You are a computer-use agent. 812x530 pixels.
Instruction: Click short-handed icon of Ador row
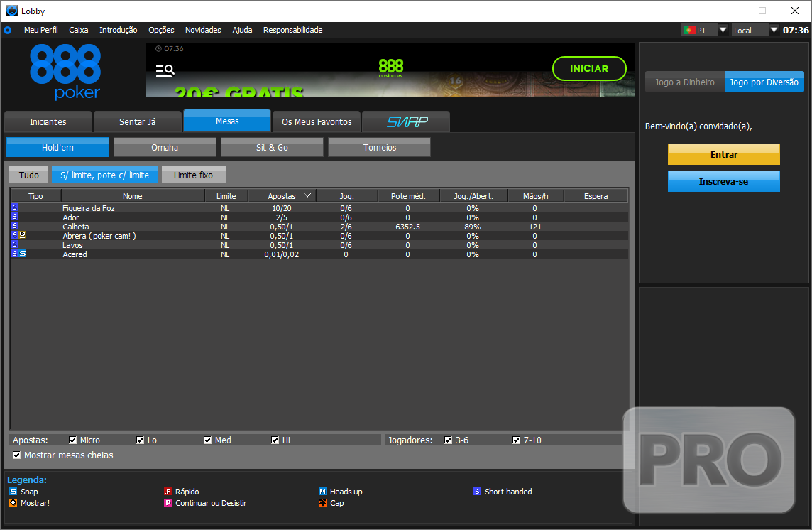point(14,217)
